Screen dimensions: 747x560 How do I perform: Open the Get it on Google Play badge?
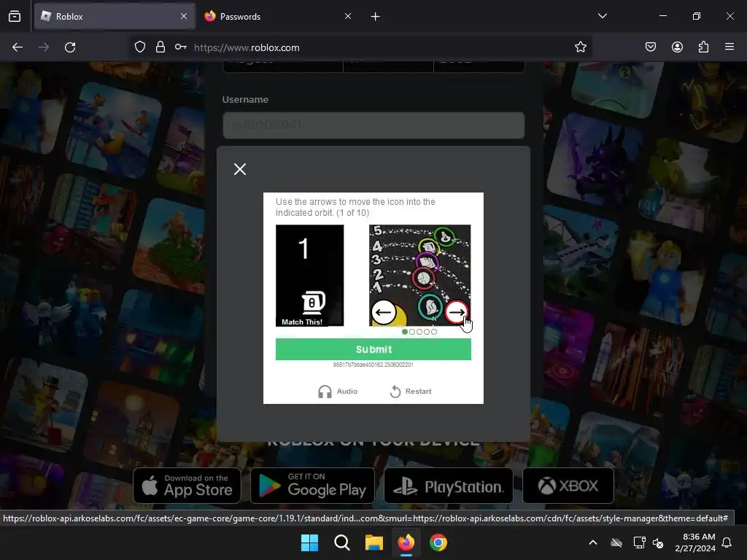tap(312, 486)
